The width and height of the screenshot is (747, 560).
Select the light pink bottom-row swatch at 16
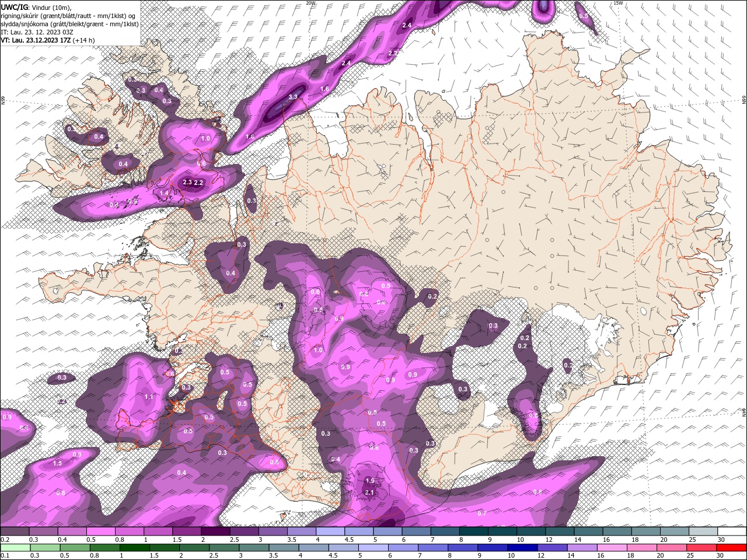pos(611,548)
